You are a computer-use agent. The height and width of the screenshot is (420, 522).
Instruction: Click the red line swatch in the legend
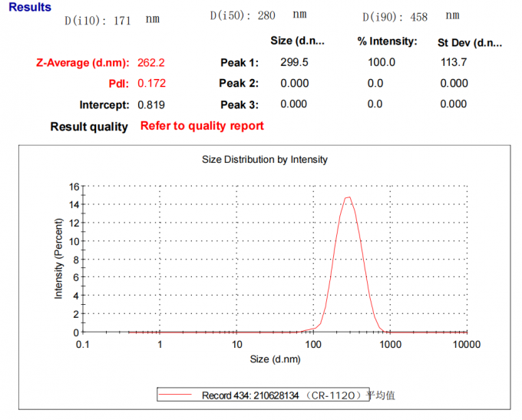coord(178,395)
